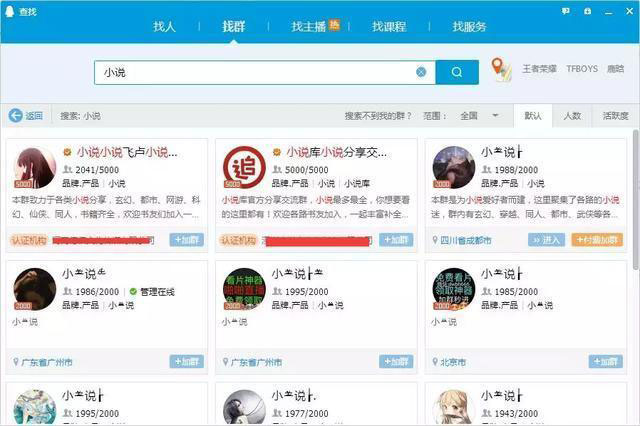
Task: Click verified badge on 小说小说飞卢小说 title
Action: click(67, 152)
